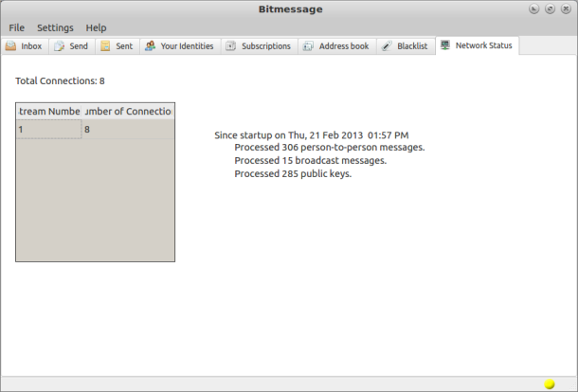Click the Inbox tab envelope icon

click(10, 46)
